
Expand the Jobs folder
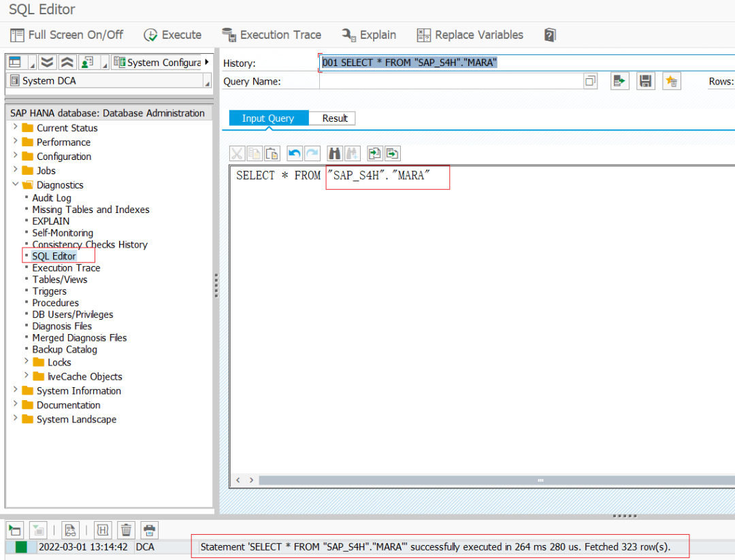click(x=16, y=169)
